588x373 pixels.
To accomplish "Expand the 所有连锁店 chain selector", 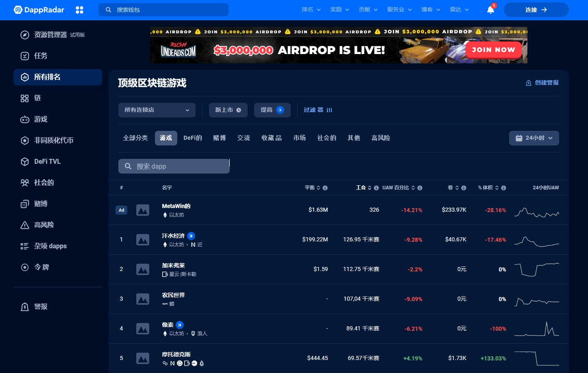I will 157,110.
